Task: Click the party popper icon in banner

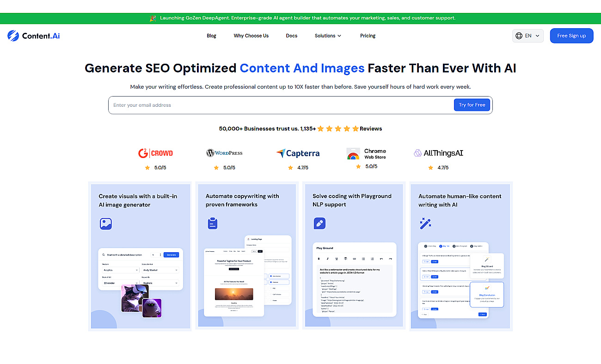Action: [153, 18]
